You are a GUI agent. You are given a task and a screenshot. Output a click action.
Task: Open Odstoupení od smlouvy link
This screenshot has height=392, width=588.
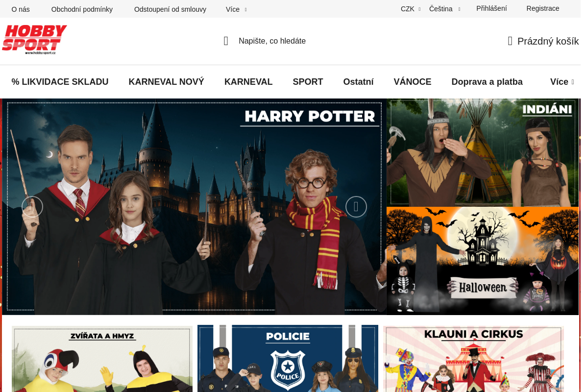tap(170, 9)
